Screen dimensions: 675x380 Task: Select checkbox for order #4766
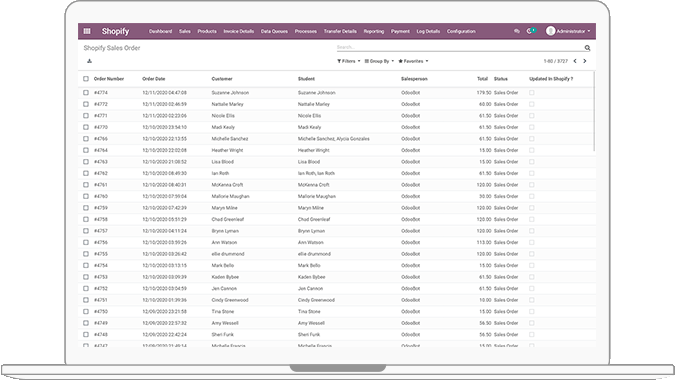[86, 139]
